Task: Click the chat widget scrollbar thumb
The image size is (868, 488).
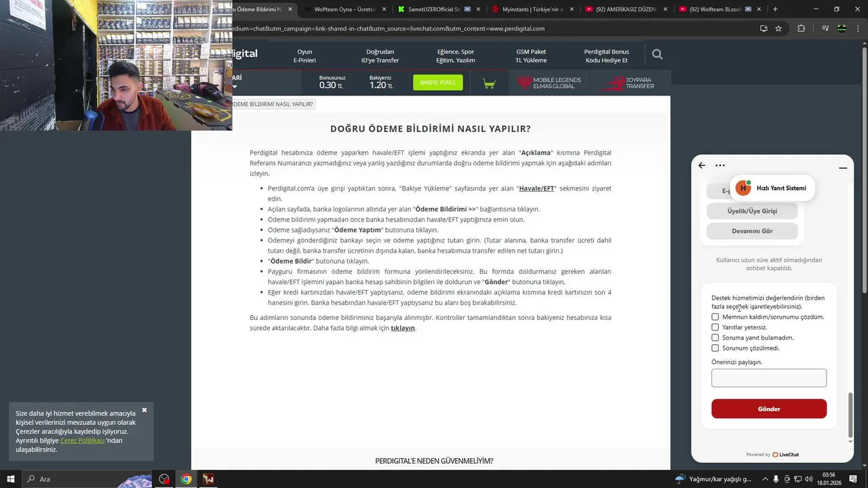Action: point(850,415)
